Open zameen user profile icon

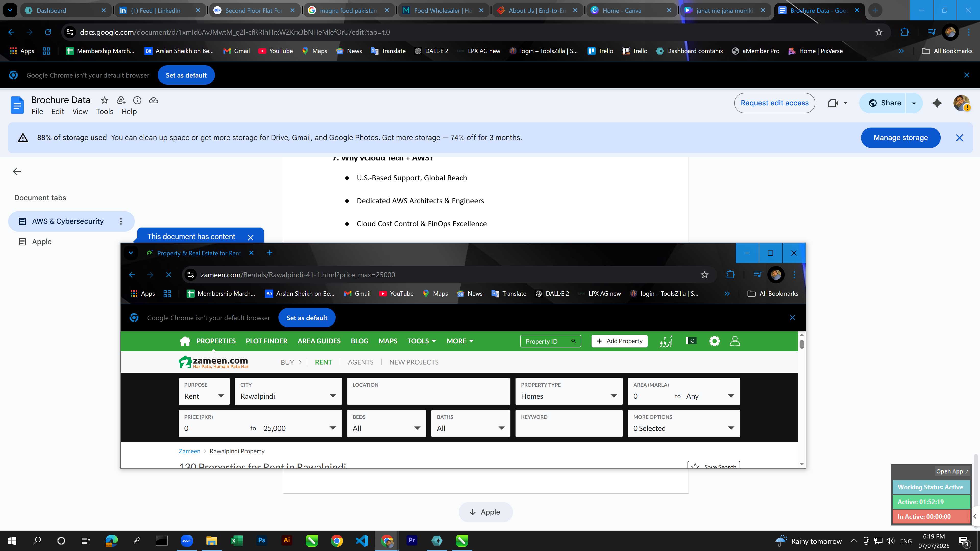click(x=735, y=341)
